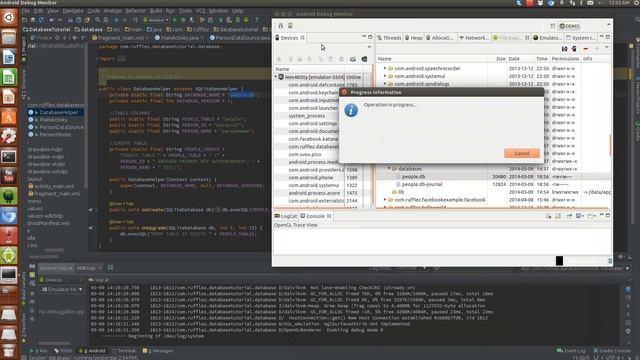Viewport: 640px width, 360px height.
Task: Click the green Run button in Android Studio toolbar
Action: pos(175,20)
